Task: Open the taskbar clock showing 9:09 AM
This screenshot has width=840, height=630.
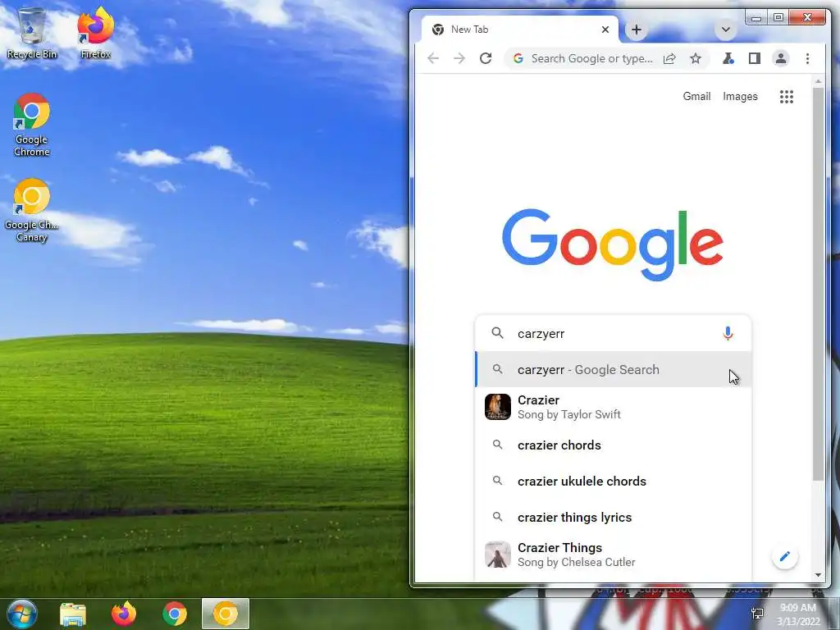Action: pos(798,614)
